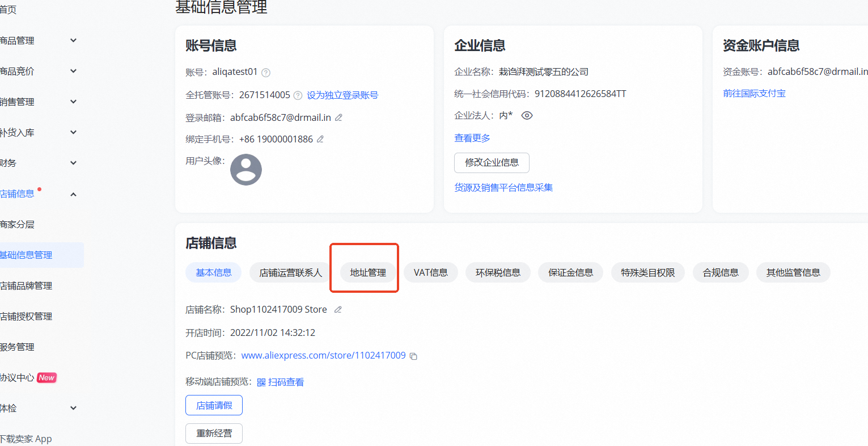Expand the 商品管理 sidebar menu
Viewport: 868px width, 446px height.
point(73,40)
